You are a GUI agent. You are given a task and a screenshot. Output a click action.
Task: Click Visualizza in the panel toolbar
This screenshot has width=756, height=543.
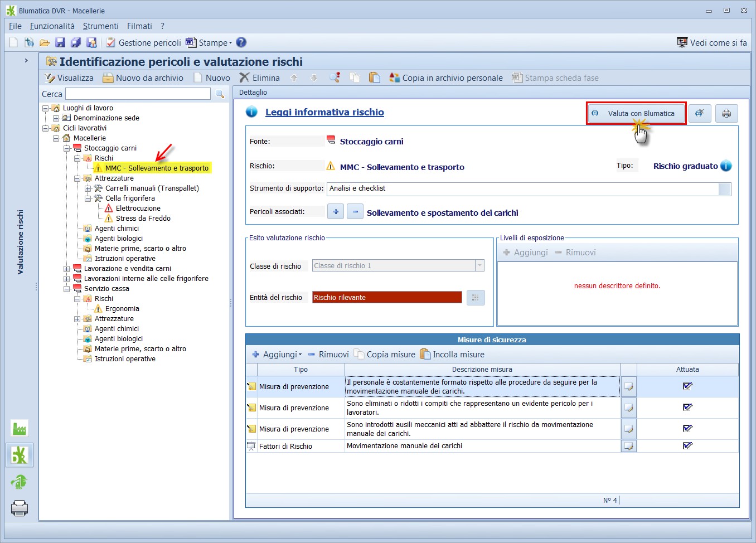69,78
